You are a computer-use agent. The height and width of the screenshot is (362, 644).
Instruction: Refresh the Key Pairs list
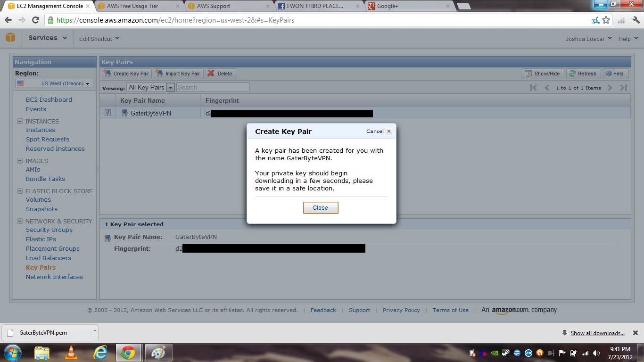(x=583, y=74)
